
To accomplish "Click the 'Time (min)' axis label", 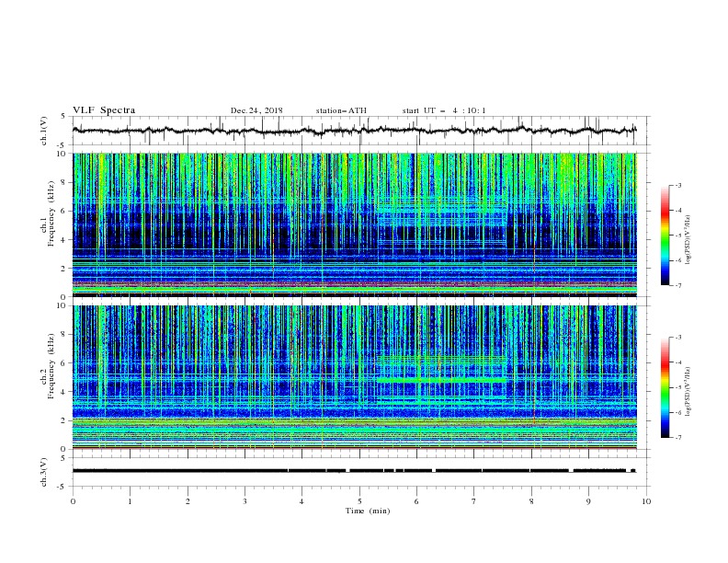I will pos(368,511).
